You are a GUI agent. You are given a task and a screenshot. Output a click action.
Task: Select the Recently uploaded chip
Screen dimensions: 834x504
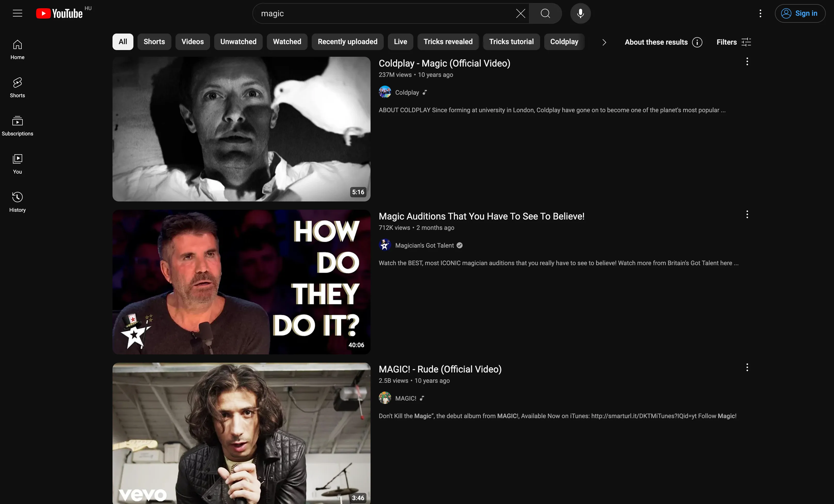coord(347,42)
